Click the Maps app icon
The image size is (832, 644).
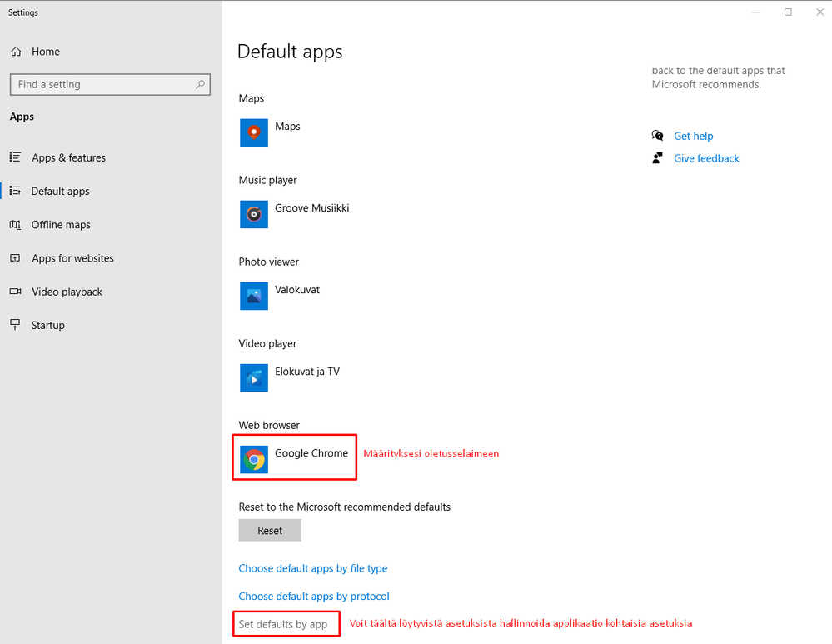[x=254, y=132]
